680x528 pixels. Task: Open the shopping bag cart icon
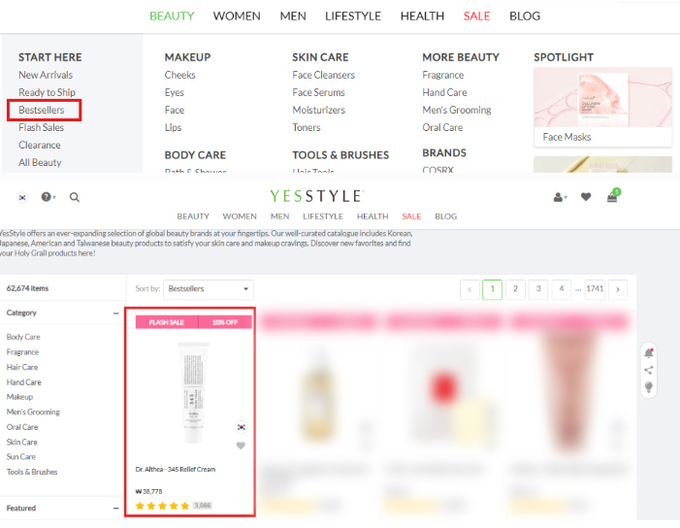[613, 196]
